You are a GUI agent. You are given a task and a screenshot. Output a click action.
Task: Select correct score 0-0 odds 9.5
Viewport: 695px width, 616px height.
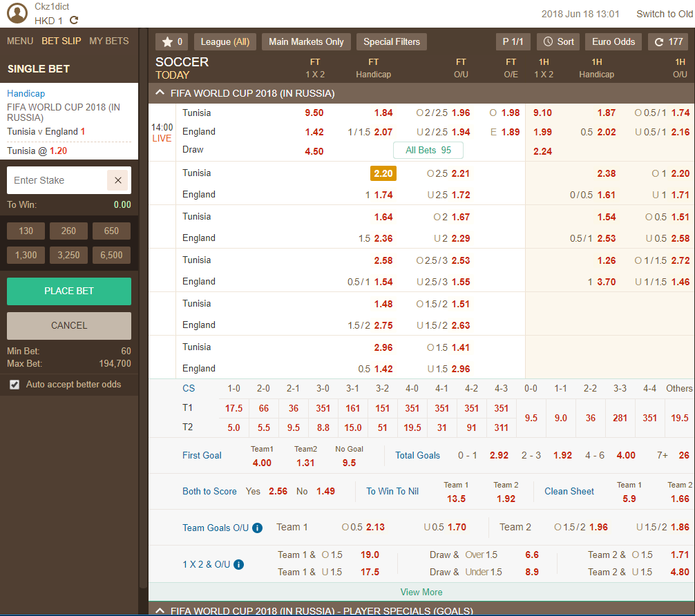pos(531,418)
